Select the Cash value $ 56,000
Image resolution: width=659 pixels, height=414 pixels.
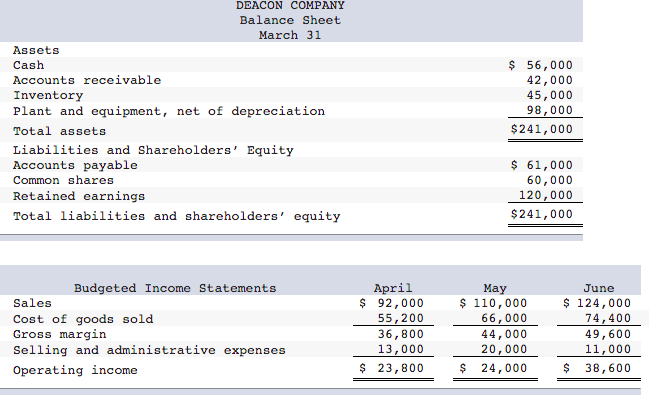point(540,65)
